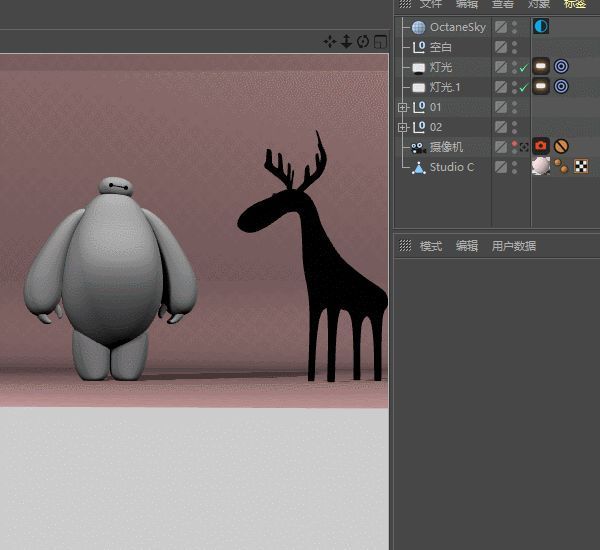Image resolution: width=600 pixels, height=550 pixels.
Task: Open the 查看 menu in object manager
Action: [503, 4]
